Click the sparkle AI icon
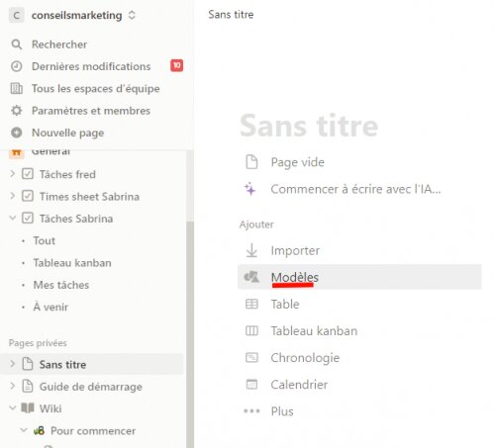The width and height of the screenshot is (495, 448). (x=250, y=189)
